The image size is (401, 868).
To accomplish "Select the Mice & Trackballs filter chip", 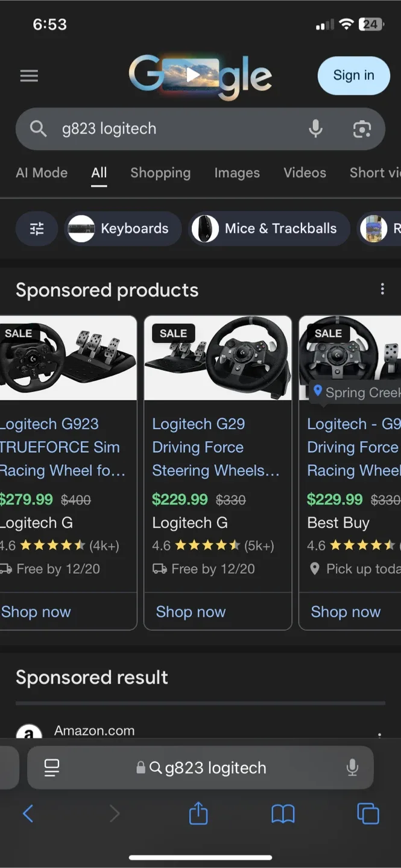I will tap(268, 228).
